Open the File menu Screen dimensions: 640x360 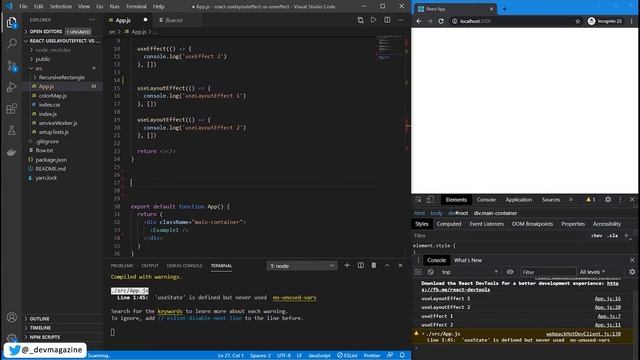coord(24,7)
